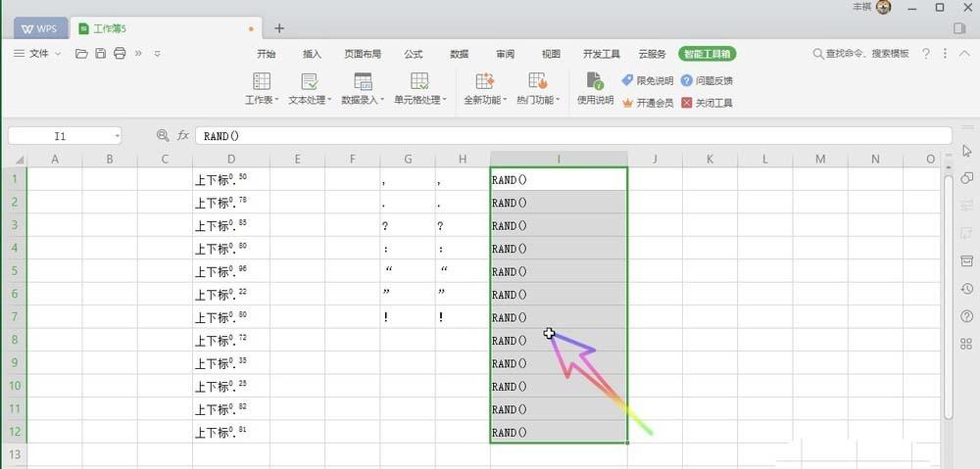This screenshot has height=469, width=980.
Task: Select column header I
Action: click(559, 160)
